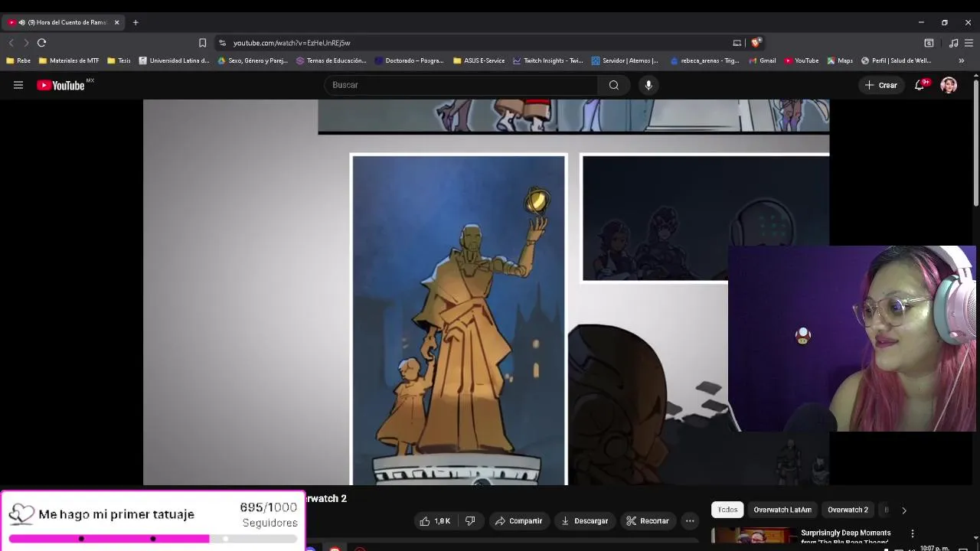Open the Maps bookmark
The image size is (980, 551).
[x=840, y=60]
